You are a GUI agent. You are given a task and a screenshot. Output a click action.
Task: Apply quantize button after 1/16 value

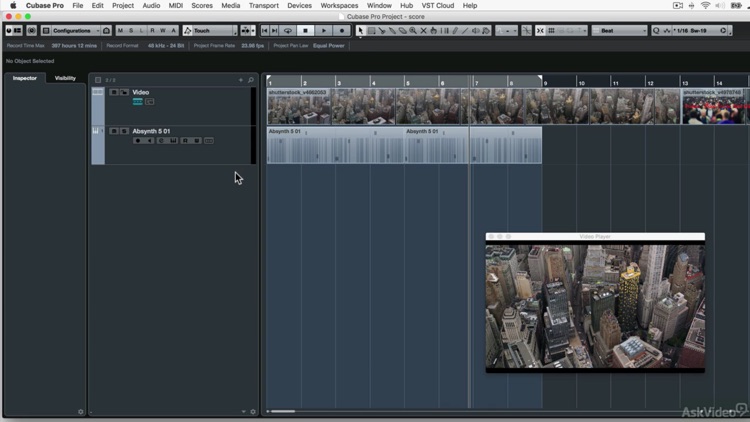coord(723,31)
